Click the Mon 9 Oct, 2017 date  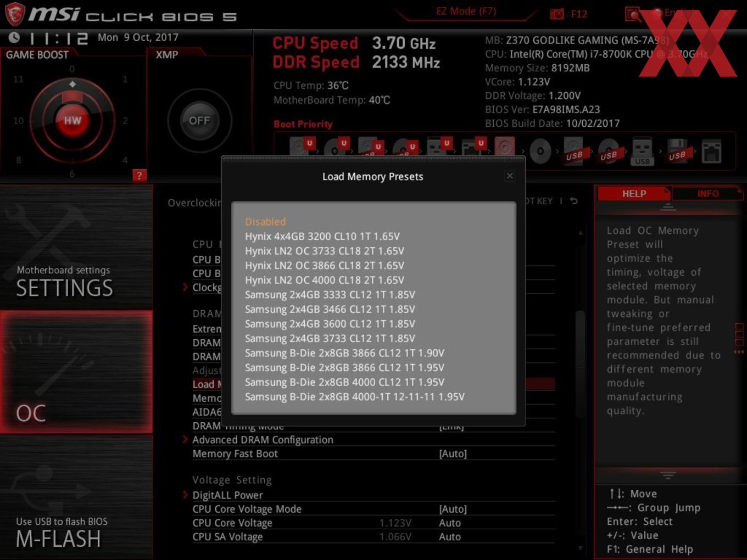tap(138, 37)
